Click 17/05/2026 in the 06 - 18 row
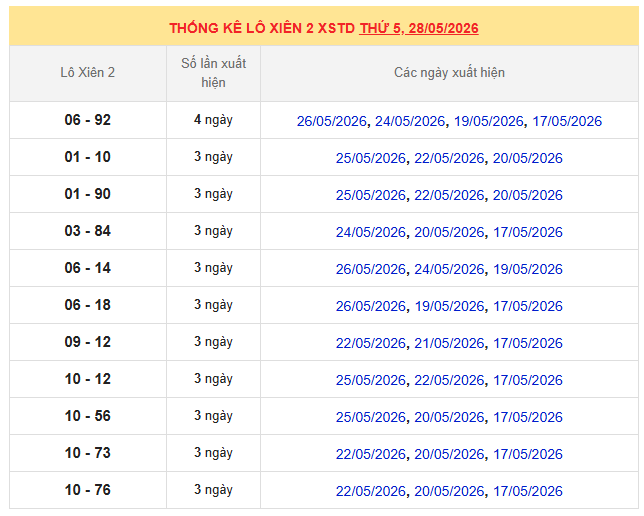The width and height of the screenshot is (644, 516). (x=528, y=306)
